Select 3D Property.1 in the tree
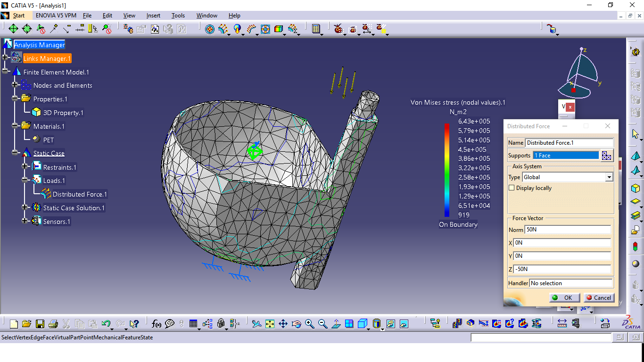Screen dimensions: 644x362 click(x=63, y=113)
